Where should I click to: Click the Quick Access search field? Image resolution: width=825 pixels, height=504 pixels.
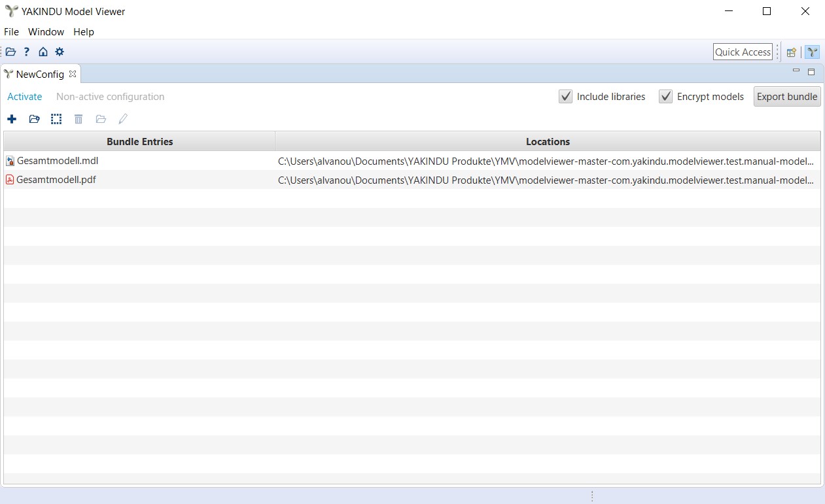(743, 52)
